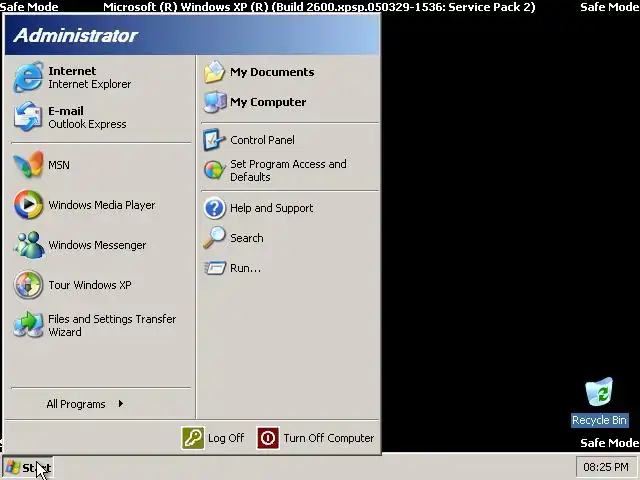Click the MSN butterfly icon

point(28,164)
